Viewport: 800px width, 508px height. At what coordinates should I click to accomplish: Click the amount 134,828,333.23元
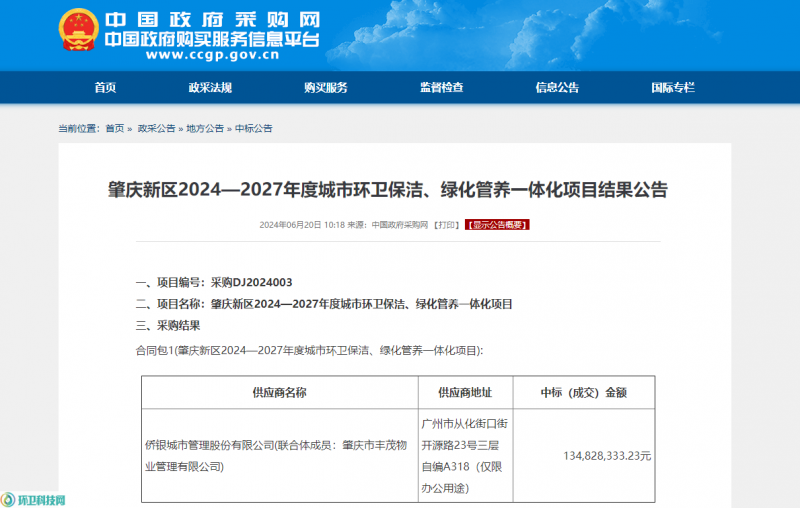pyautogui.click(x=607, y=456)
